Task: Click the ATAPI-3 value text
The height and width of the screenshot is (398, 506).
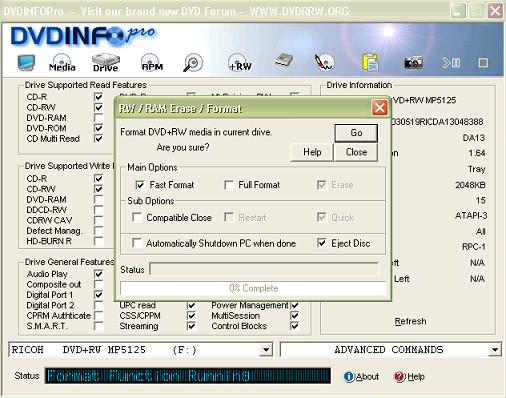Action: tap(471, 216)
